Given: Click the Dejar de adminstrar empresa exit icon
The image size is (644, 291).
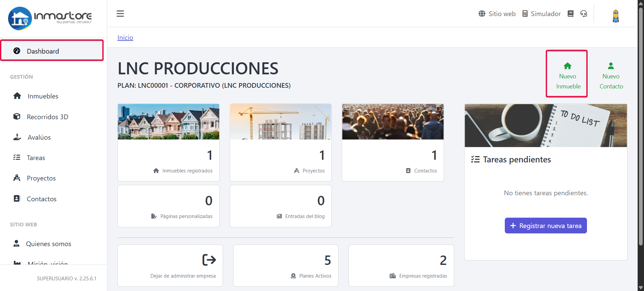Looking at the screenshot, I should 209,260.
